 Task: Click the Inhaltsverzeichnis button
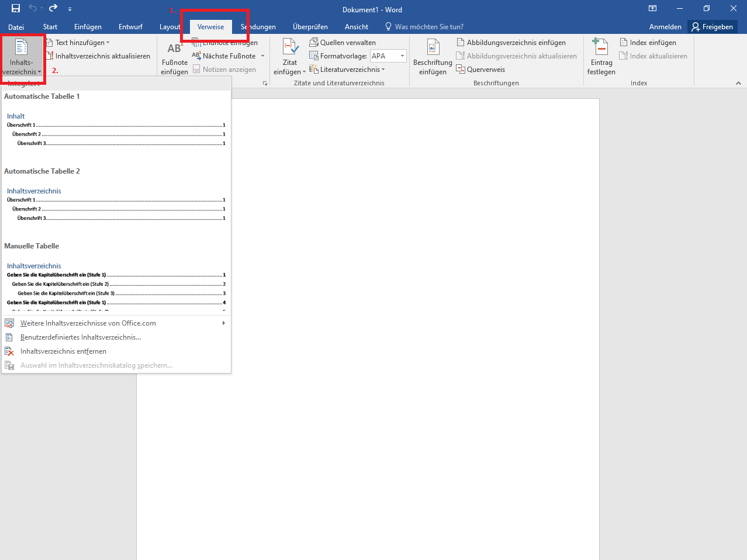tap(22, 57)
